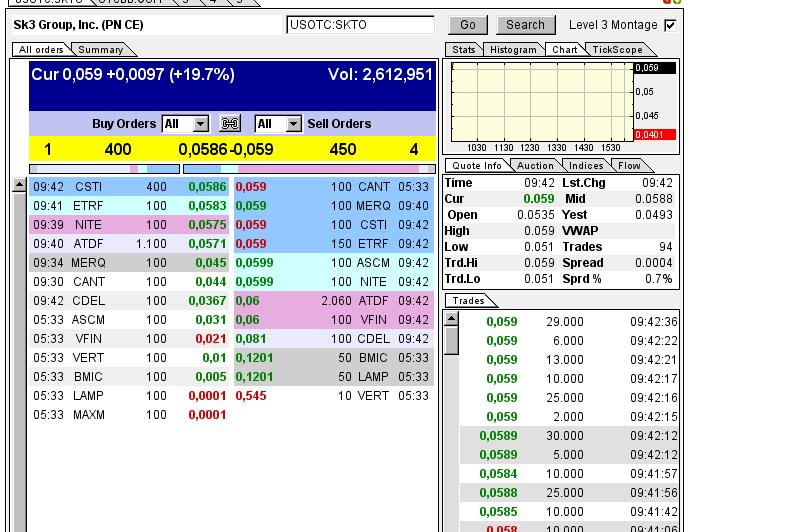
Task: Open the Indices tab
Action: click(x=586, y=166)
